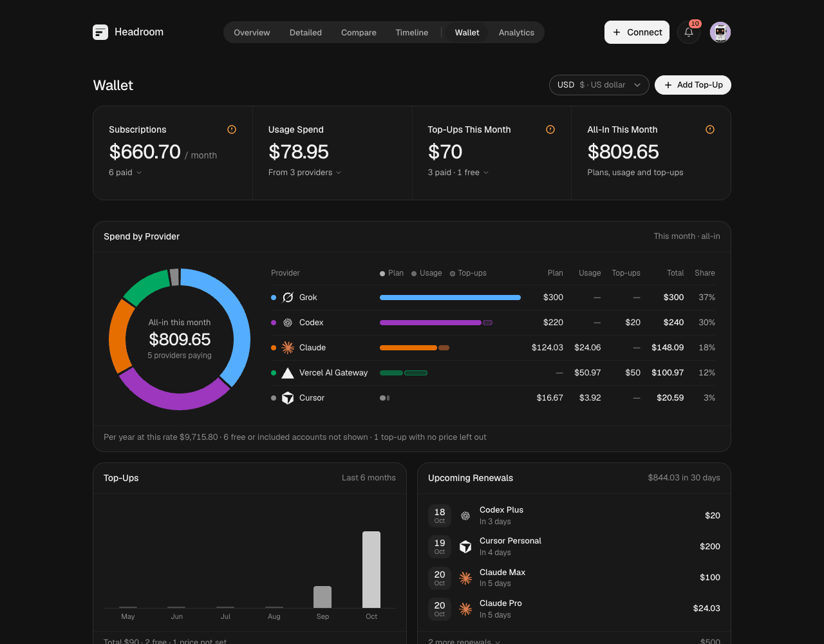Screen dimensions: 824x644
Task: Click the Claude $148.09 total value
Action: tap(668, 348)
